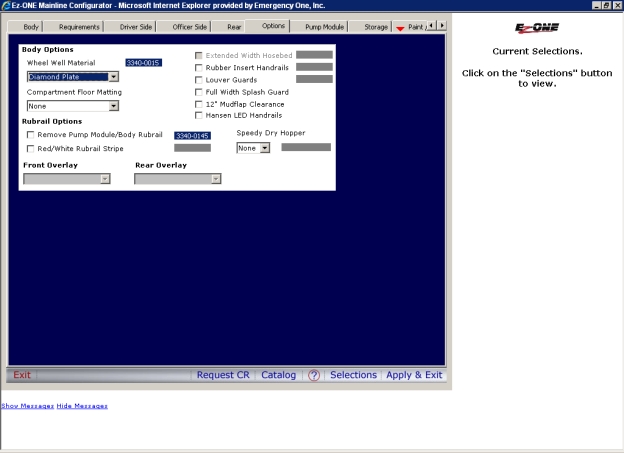View Selections button
The image size is (624, 453).
[353, 375]
